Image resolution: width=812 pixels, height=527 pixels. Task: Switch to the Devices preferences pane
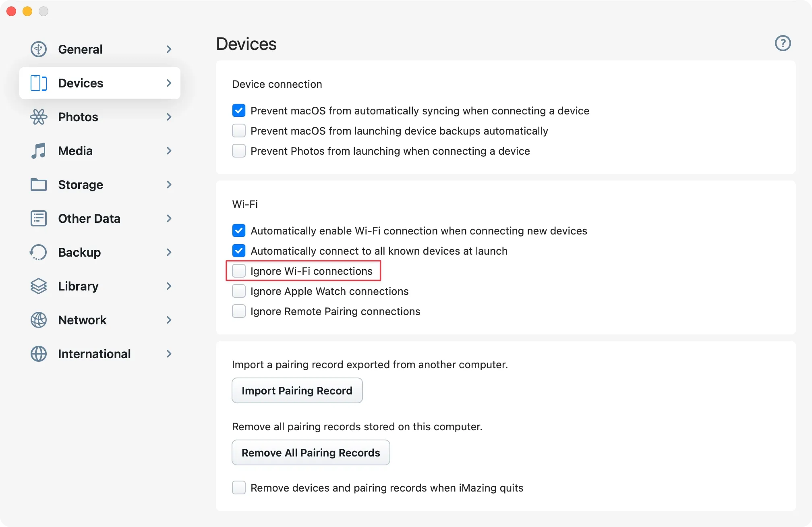click(x=81, y=83)
